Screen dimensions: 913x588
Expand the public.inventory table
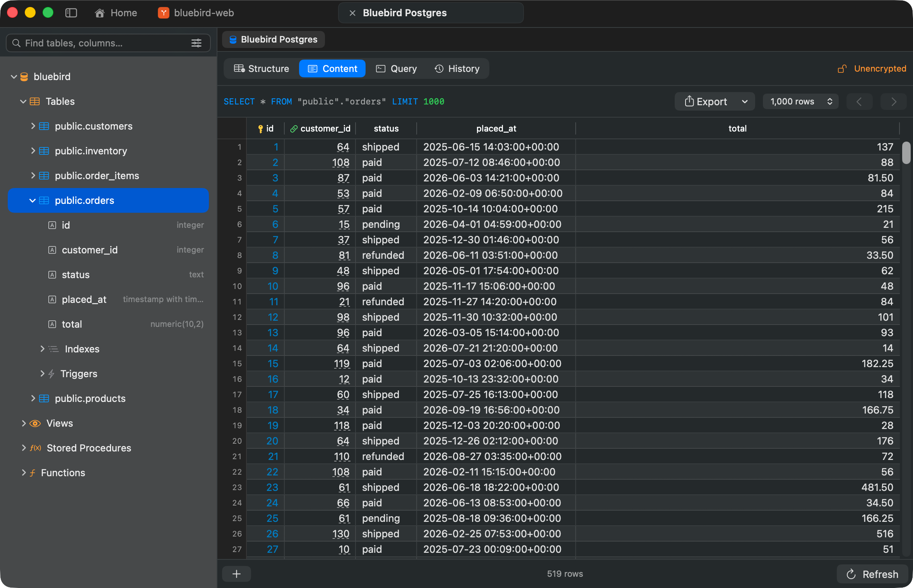(x=33, y=151)
